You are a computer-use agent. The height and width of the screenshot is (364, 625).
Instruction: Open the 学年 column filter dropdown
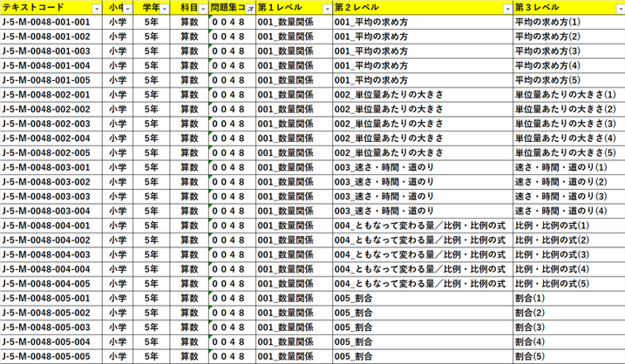164,9
